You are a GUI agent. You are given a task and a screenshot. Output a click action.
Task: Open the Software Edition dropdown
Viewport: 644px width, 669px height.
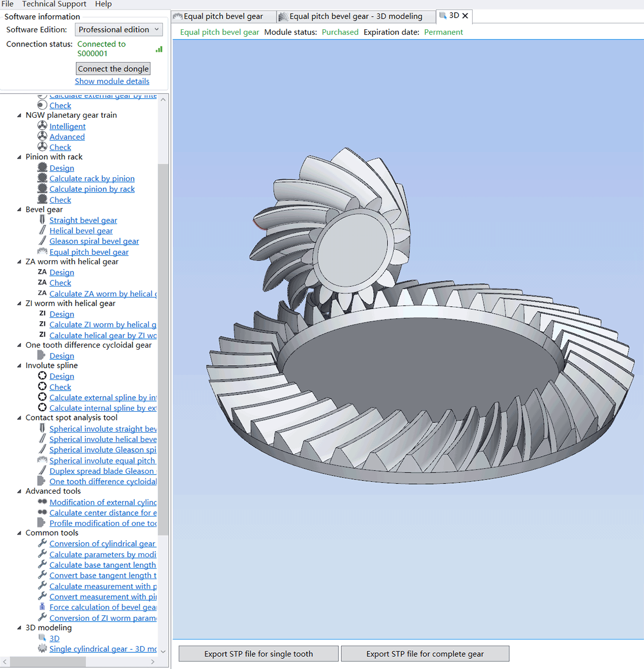point(119,30)
